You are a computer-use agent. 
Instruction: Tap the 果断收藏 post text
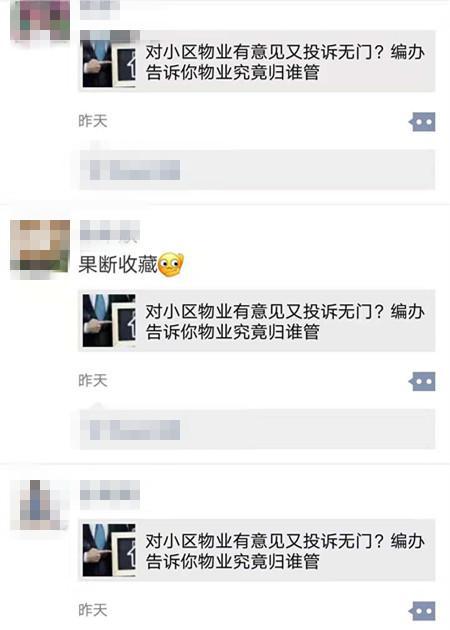[x=117, y=265]
